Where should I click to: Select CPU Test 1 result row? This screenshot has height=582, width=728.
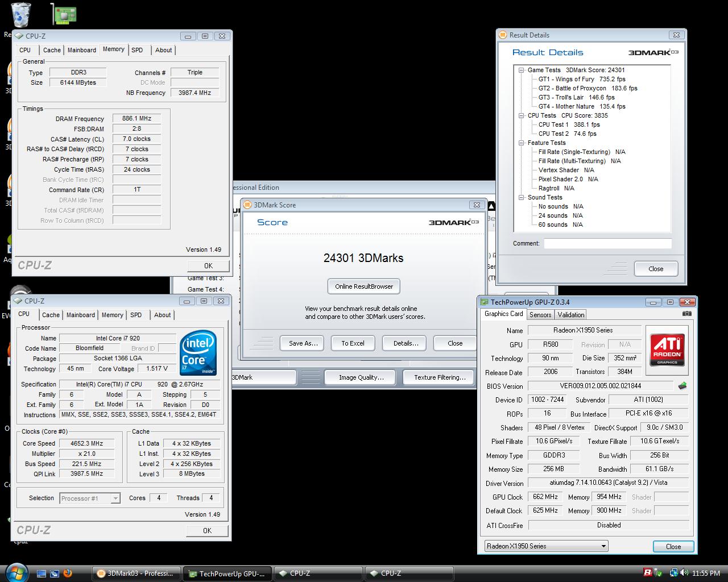569,124
